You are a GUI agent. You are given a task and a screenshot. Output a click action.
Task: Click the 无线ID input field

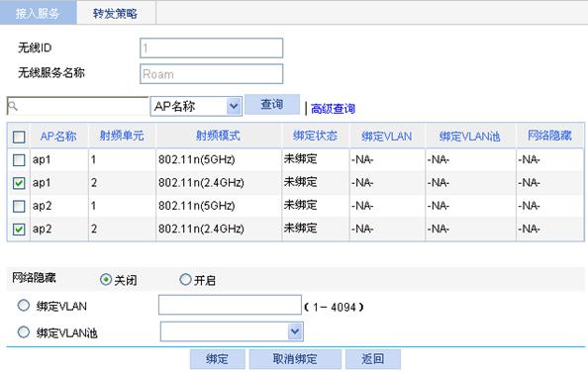[x=211, y=47]
